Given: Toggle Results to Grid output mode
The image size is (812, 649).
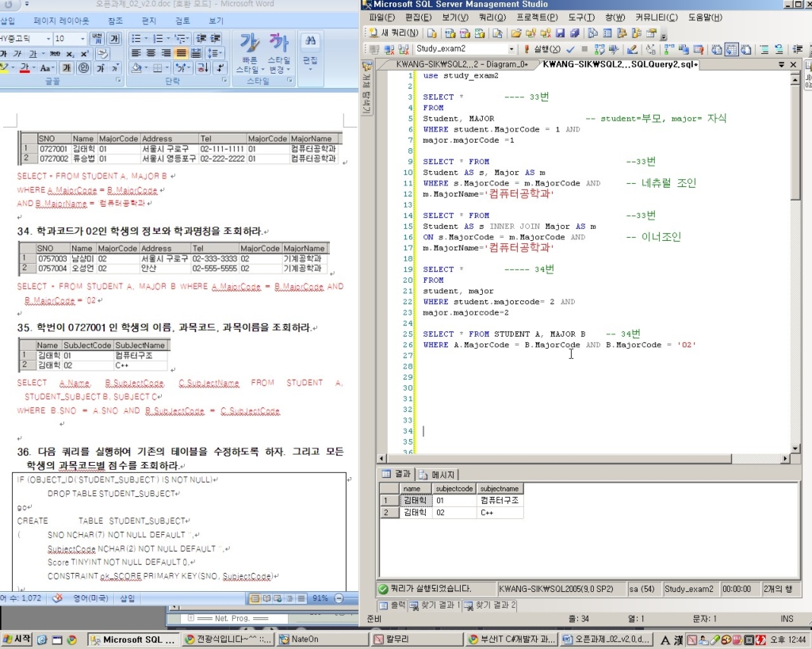Looking at the screenshot, I should click(731, 49).
